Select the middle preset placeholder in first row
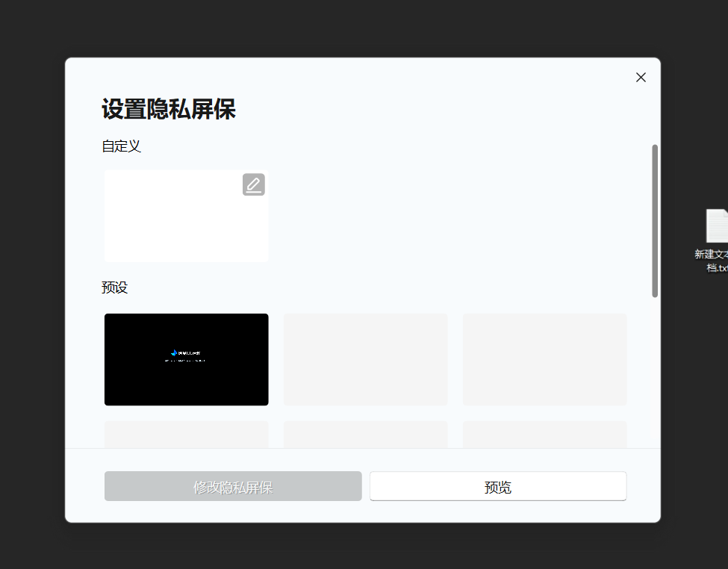The image size is (728, 569). (365, 359)
